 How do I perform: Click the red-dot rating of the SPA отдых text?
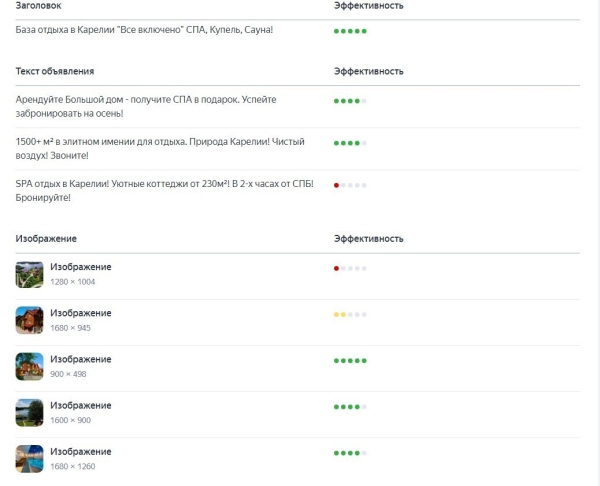(x=350, y=185)
